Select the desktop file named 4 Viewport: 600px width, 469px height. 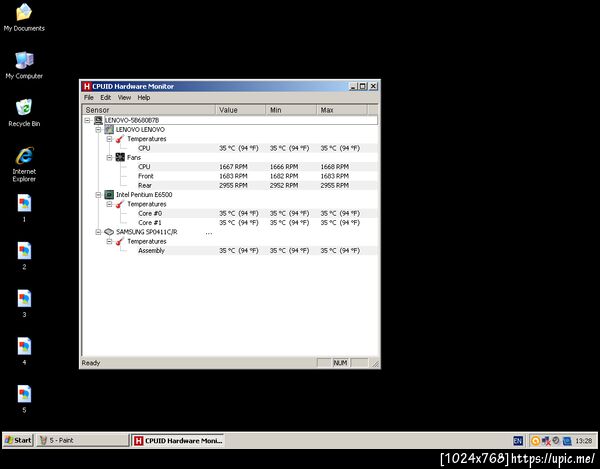click(24, 352)
